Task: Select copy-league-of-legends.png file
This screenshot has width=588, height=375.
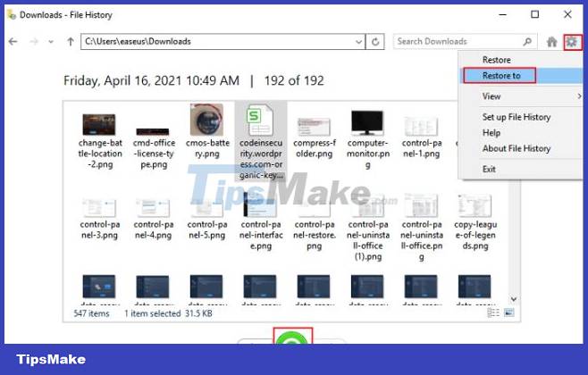Action: [x=475, y=222]
